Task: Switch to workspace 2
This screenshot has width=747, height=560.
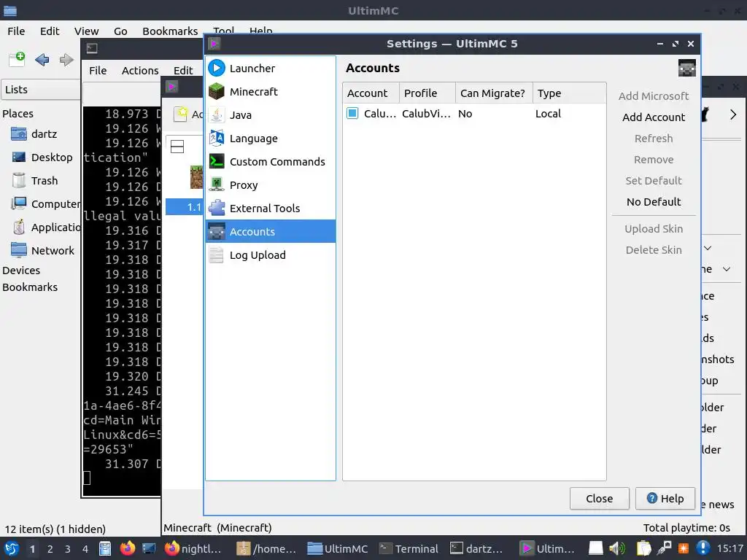Action: pyautogui.click(x=50, y=549)
